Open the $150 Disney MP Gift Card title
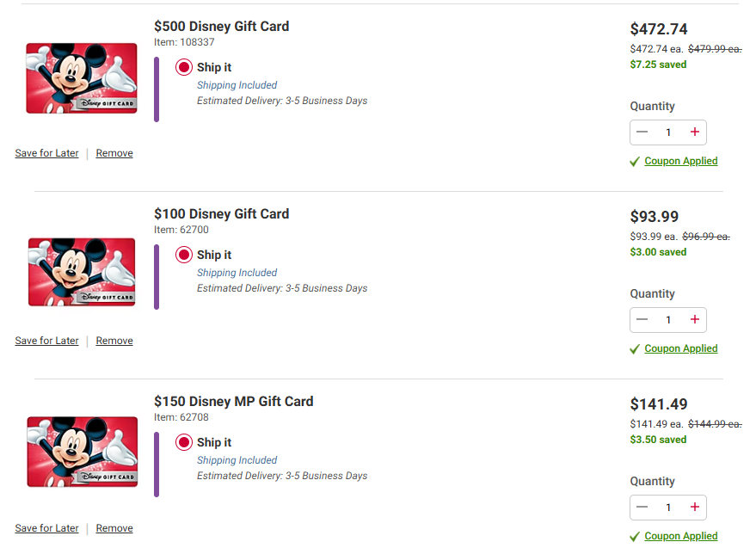756x548 pixels. point(233,401)
